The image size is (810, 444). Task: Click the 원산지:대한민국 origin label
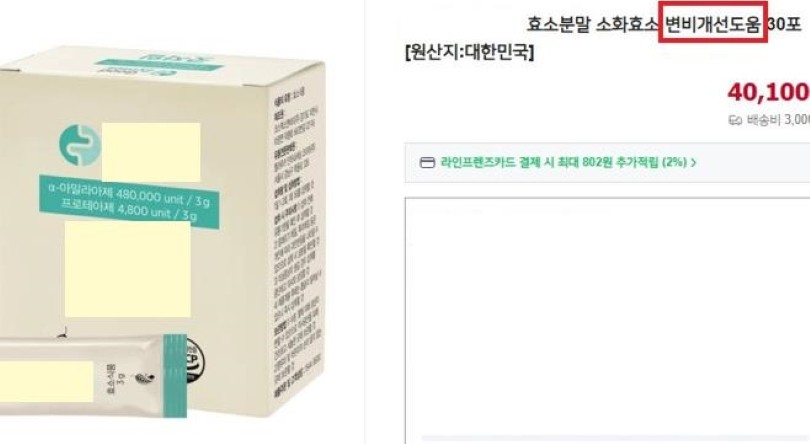pos(470,52)
